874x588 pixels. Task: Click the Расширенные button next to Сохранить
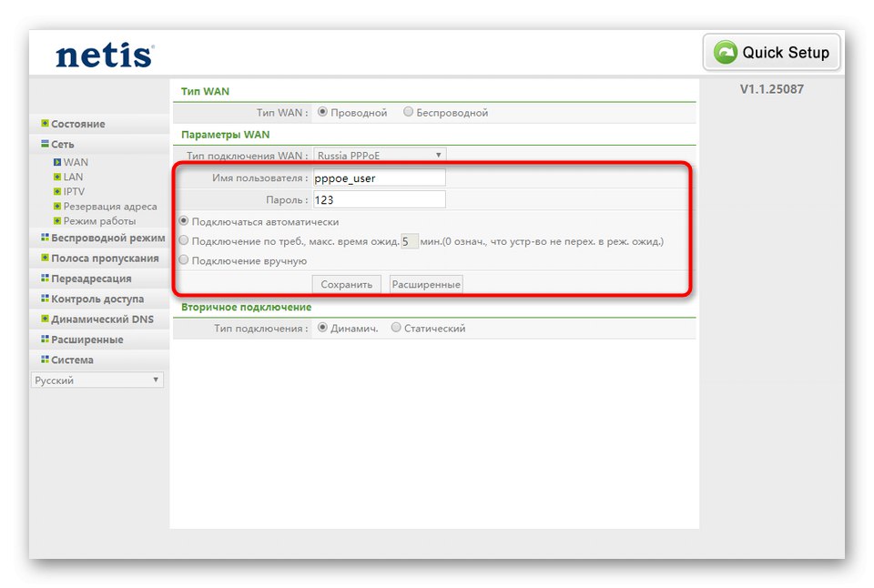(x=426, y=284)
